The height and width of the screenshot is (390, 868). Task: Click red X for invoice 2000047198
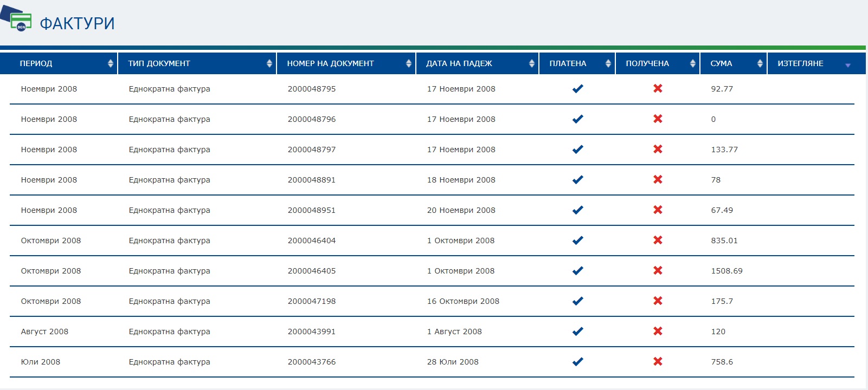[x=658, y=301]
